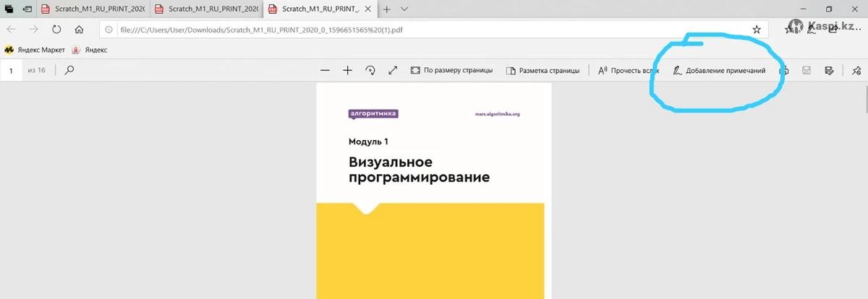868x299 pixels.
Task: Pin the PDF toolbar
Action: click(x=856, y=71)
